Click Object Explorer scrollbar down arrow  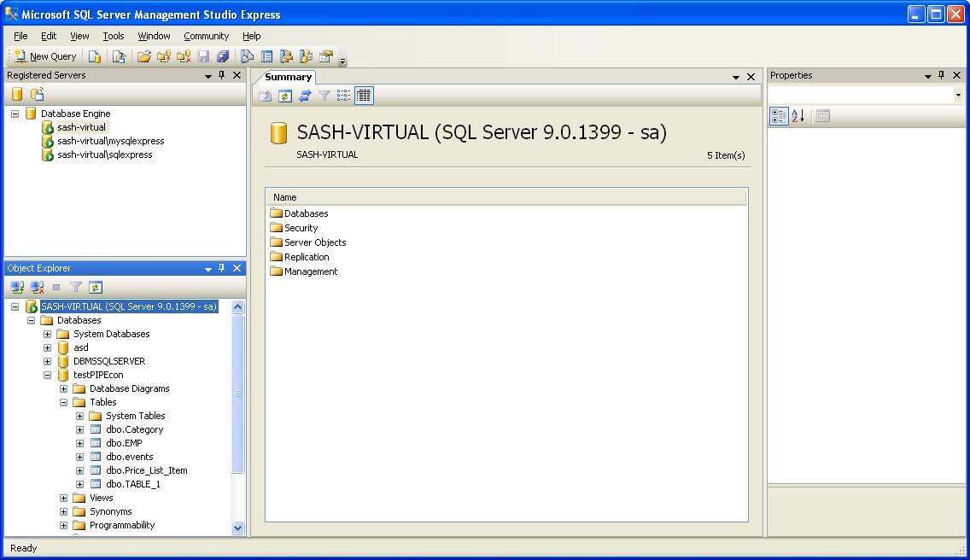coord(238,528)
